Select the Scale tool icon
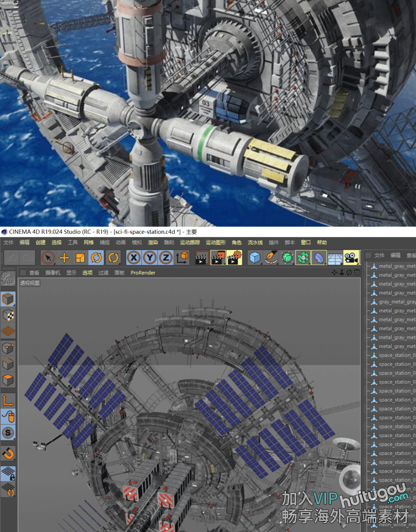Viewport: 416px width, 532px height. click(x=80, y=258)
